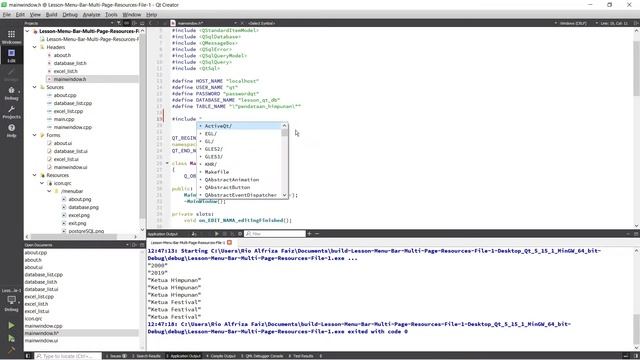Open the Tools menu
640x360 pixels.
[111, 15]
